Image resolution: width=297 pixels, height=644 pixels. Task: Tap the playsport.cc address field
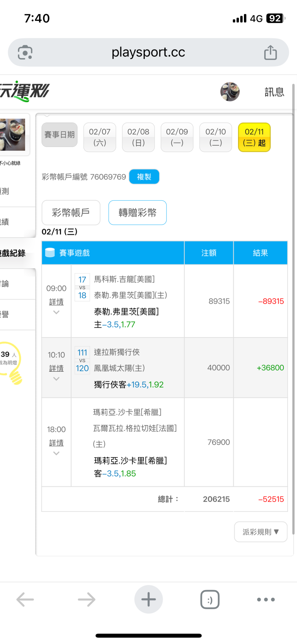(148, 52)
